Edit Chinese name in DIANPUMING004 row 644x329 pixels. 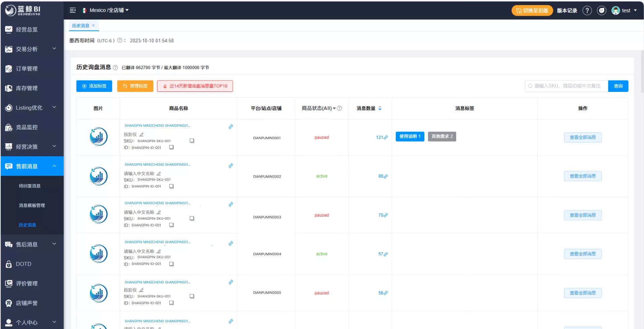click(x=159, y=251)
